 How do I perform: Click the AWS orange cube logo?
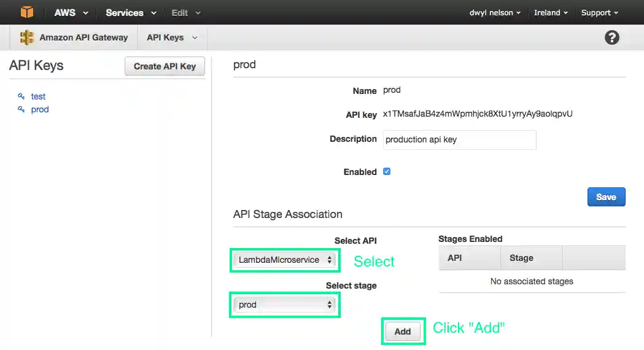[26, 12]
